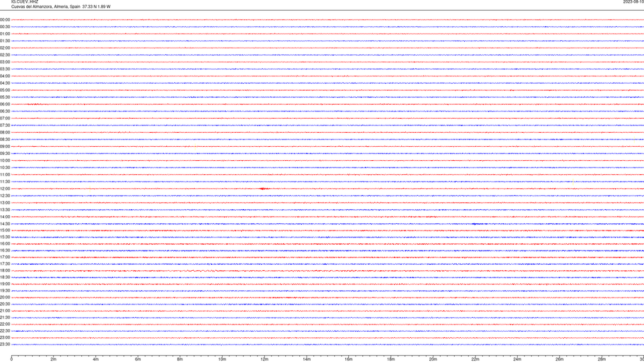The height and width of the screenshot is (362, 644).
Task: Click the 12m tick on minute axis
Action: click(x=264, y=359)
